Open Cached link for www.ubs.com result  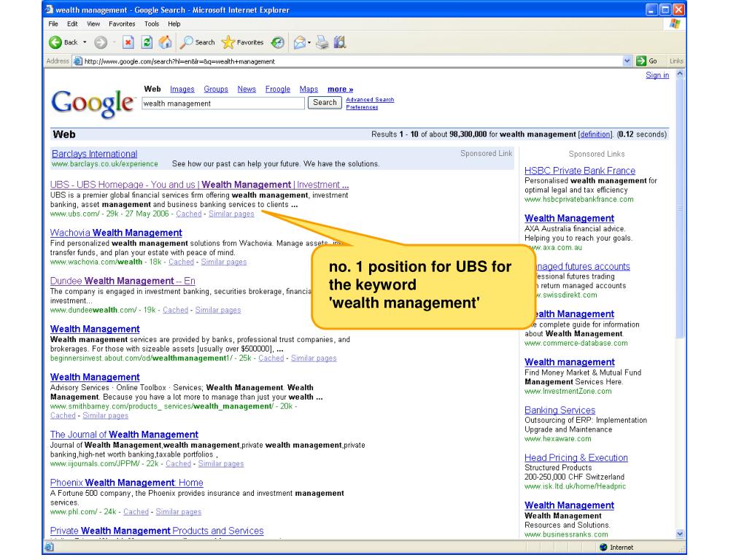point(189,214)
